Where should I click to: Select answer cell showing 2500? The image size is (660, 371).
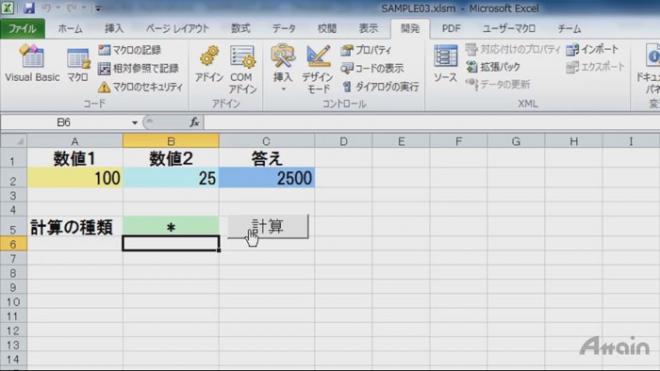[x=267, y=178]
